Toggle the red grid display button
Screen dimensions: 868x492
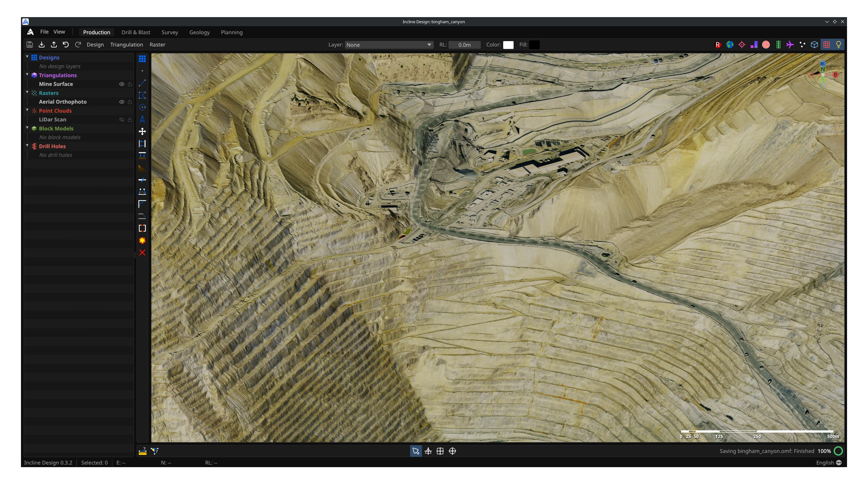tap(826, 45)
